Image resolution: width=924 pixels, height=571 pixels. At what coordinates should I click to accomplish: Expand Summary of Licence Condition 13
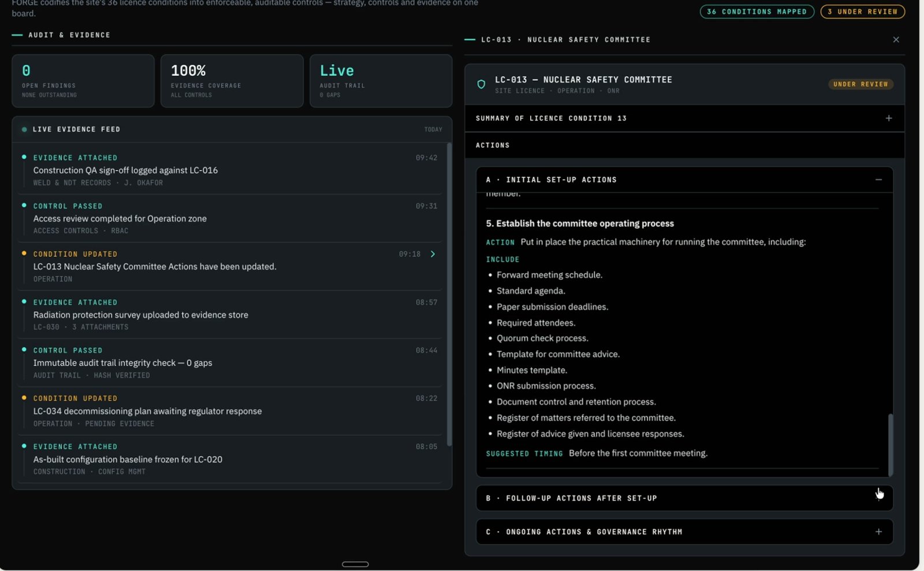click(684, 118)
